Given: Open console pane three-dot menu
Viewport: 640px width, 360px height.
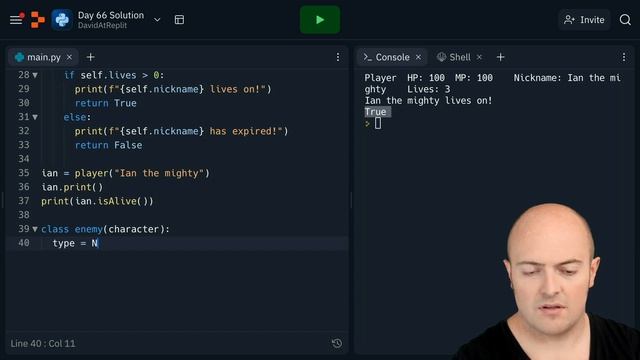Looking at the screenshot, I should [624, 57].
